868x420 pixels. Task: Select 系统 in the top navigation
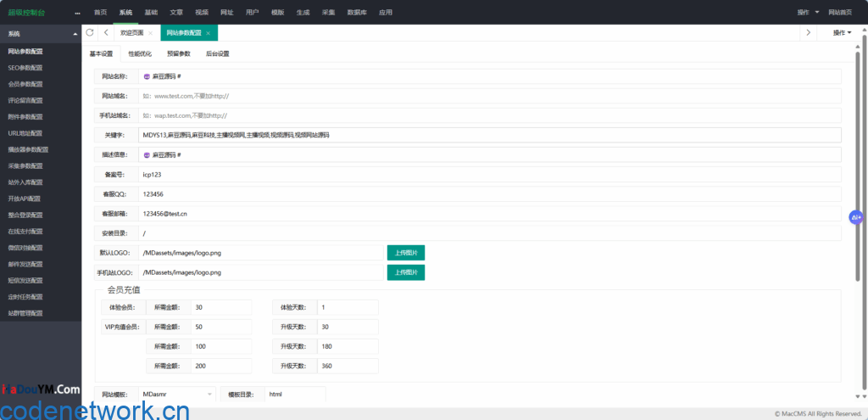pos(125,12)
